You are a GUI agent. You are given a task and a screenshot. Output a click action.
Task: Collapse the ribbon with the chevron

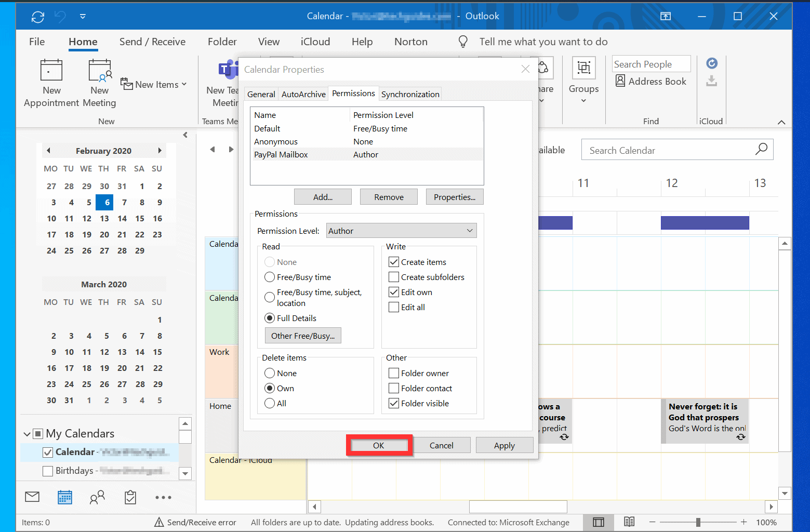[781, 122]
